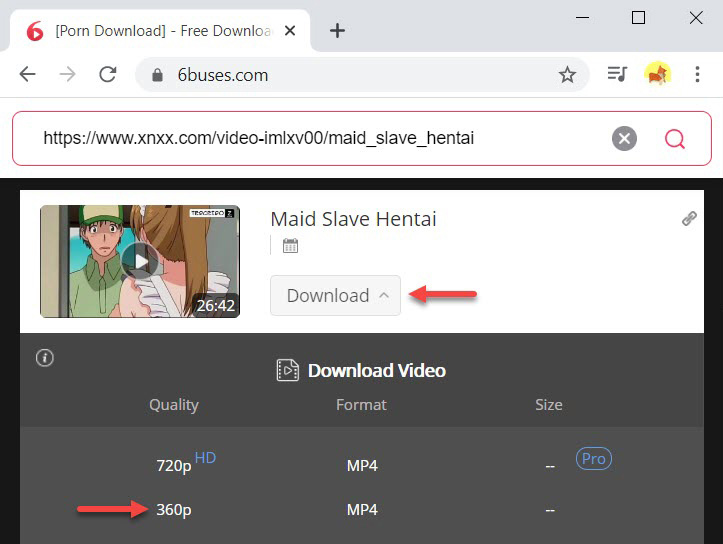Reload the current page
The height and width of the screenshot is (544, 723).
[108, 74]
